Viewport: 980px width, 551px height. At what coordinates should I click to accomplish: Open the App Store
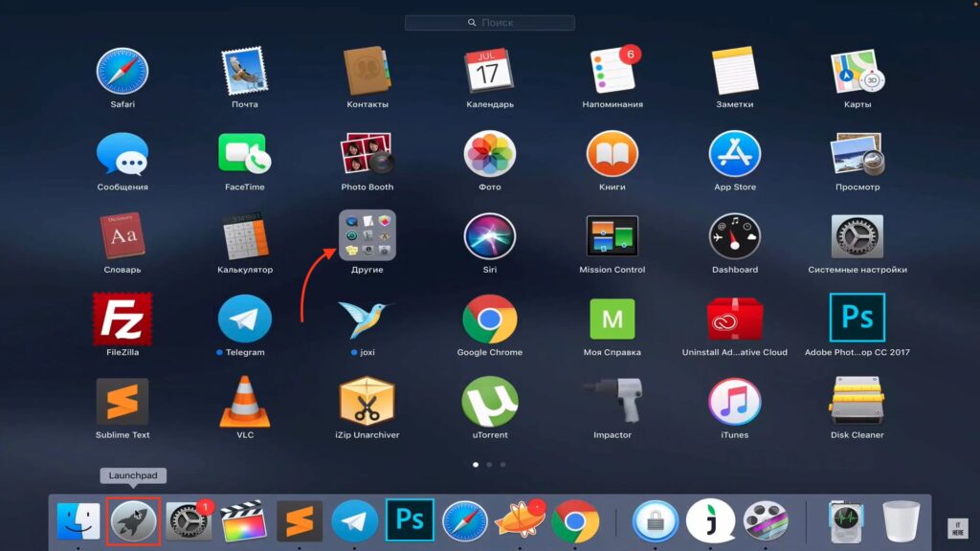click(x=734, y=154)
